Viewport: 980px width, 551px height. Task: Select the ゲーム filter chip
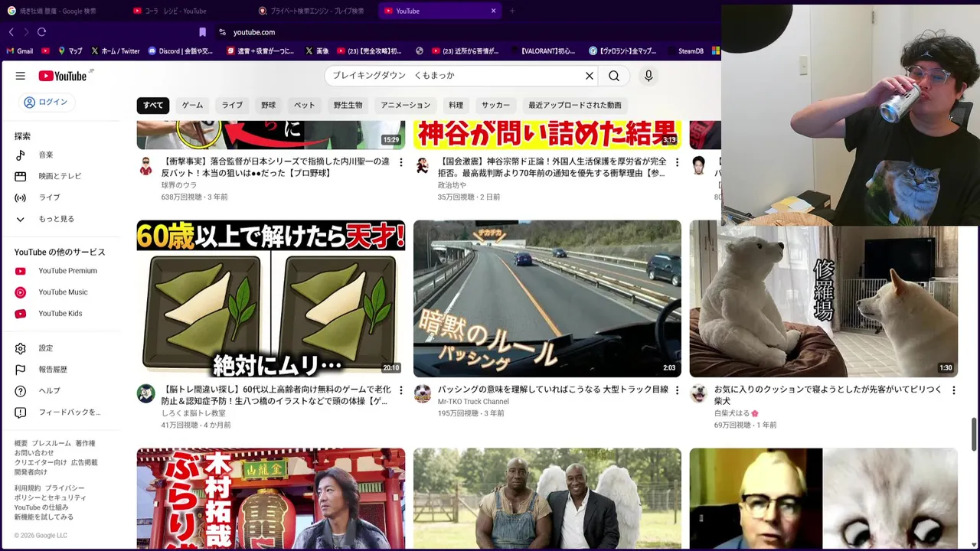click(192, 105)
